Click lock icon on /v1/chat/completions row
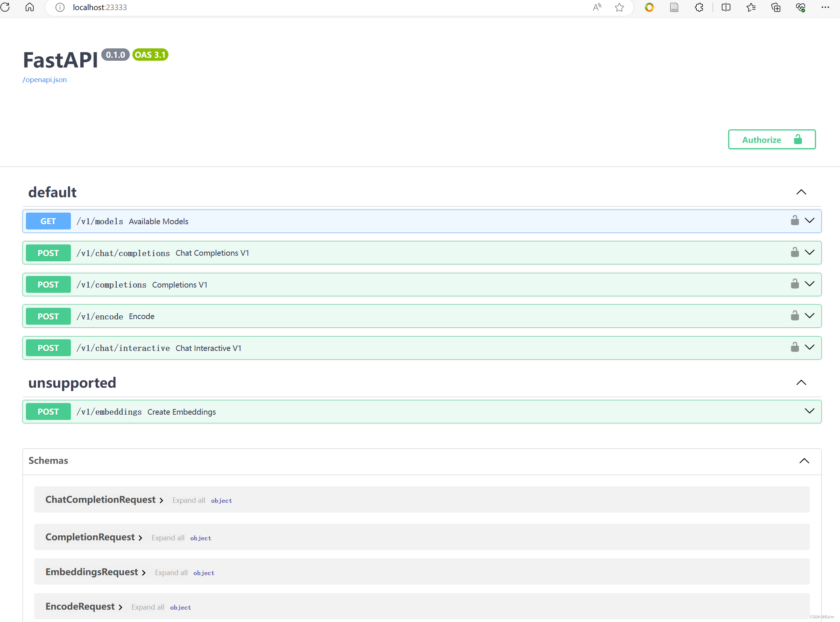Viewport: 840px width, 622px height. point(795,252)
